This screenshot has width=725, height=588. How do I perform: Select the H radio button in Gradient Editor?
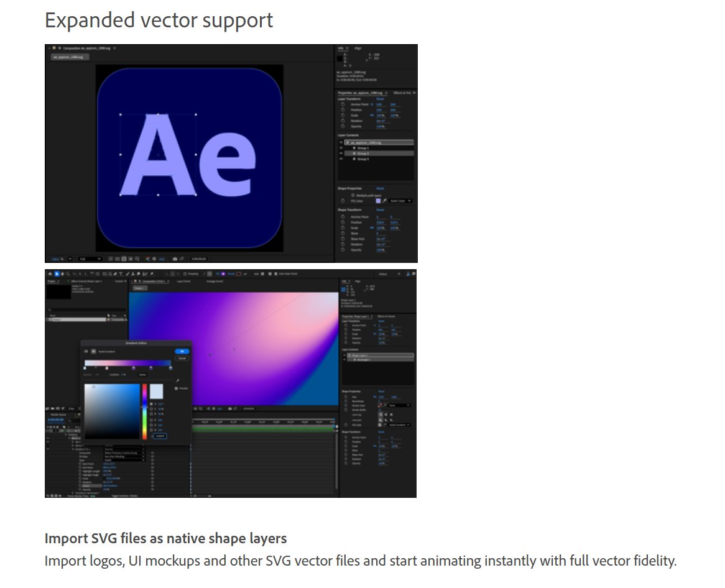pos(151,404)
